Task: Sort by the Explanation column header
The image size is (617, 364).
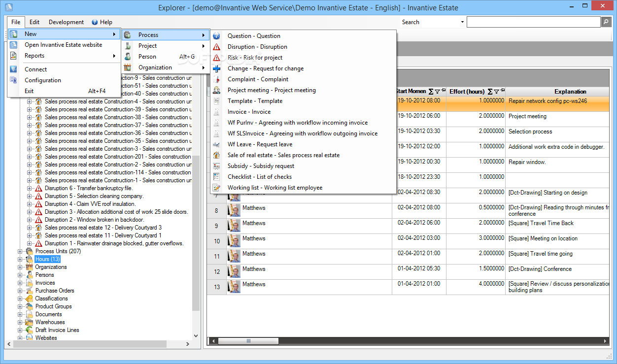Action: (x=570, y=92)
